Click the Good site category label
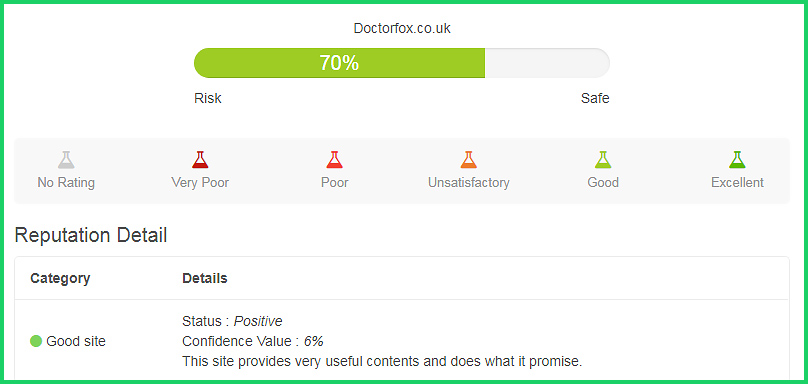808x384 pixels. point(76,341)
